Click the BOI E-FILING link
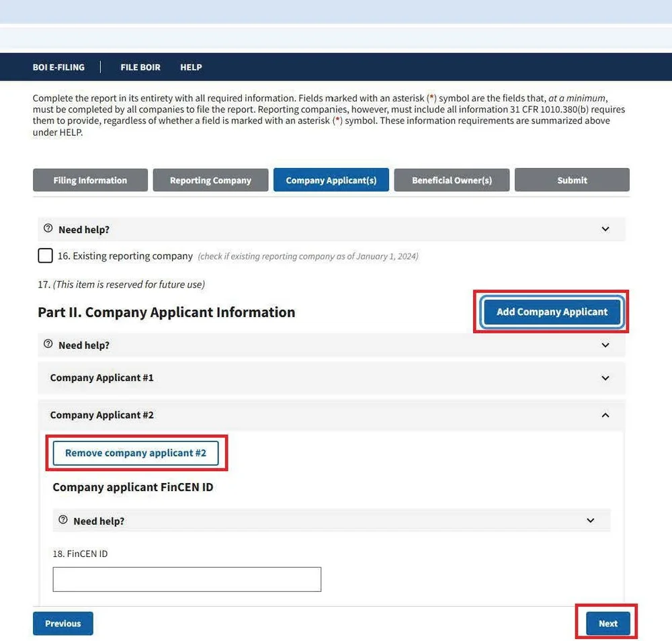The height and width of the screenshot is (641, 672). [x=58, y=67]
